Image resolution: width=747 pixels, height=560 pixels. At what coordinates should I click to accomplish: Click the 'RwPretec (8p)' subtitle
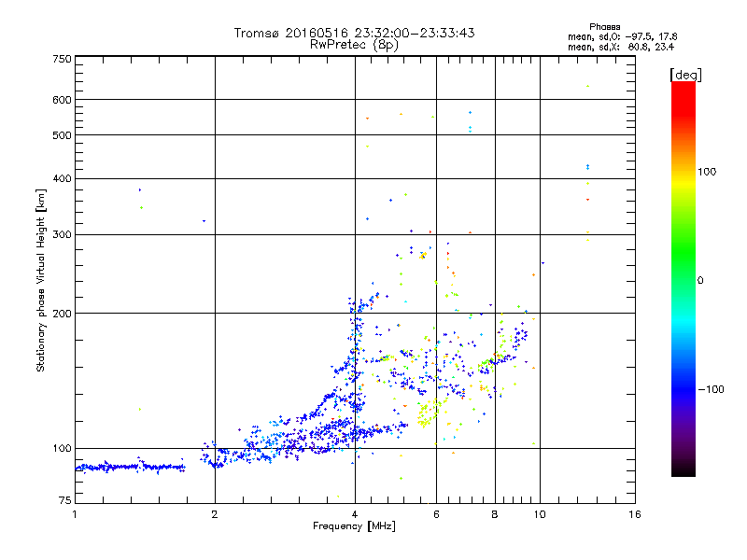coord(354,45)
